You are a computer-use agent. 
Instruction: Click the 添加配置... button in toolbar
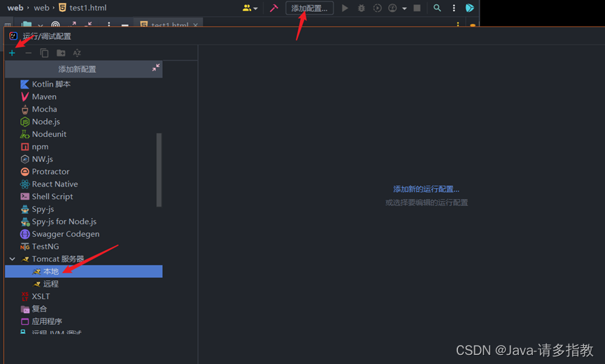pos(309,8)
